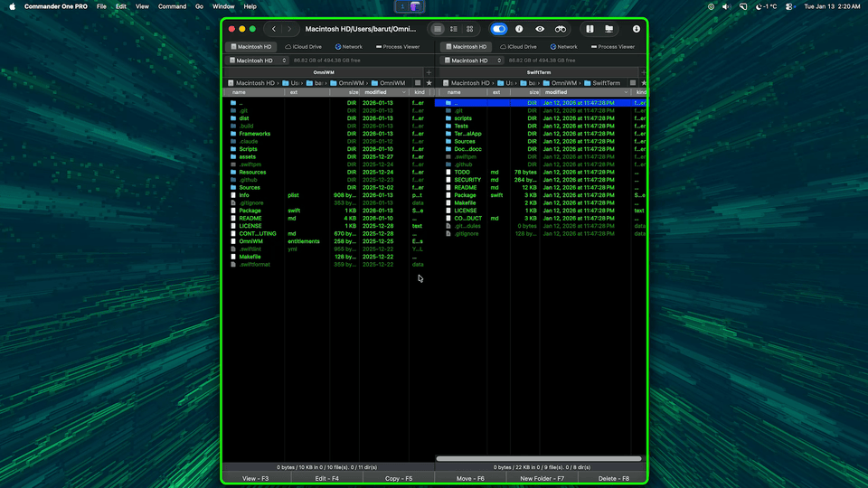The image size is (868, 488).
Task: Open the File menu in the menu bar
Action: coord(101,6)
